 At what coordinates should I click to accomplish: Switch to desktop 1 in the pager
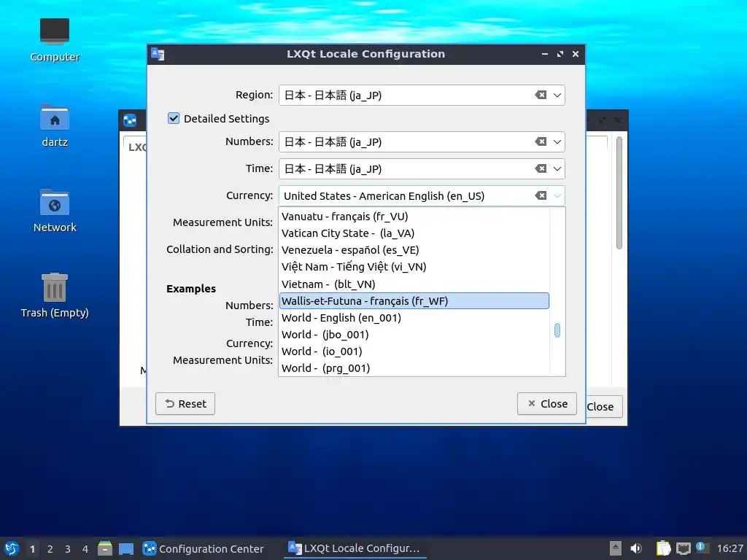32,548
